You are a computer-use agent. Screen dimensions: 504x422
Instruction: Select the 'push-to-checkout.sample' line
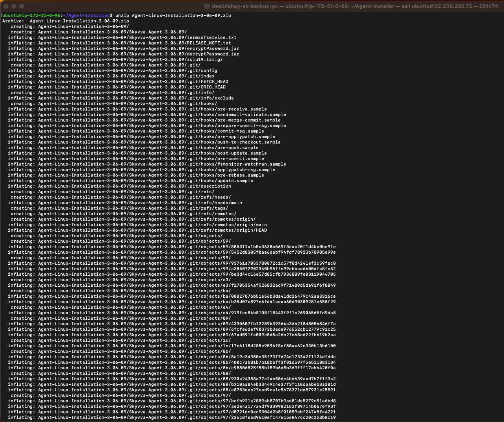pos(144,142)
